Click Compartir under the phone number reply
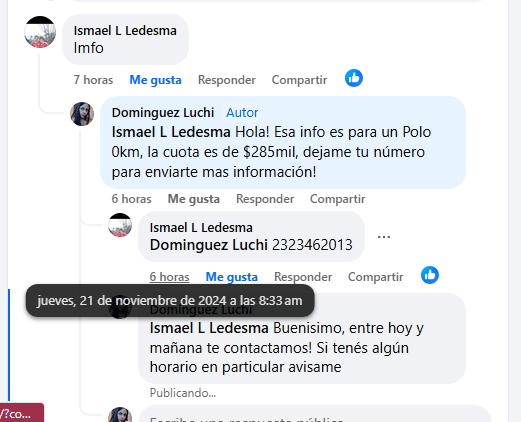This screenshot has height=422, width=521. pos(376,277)
